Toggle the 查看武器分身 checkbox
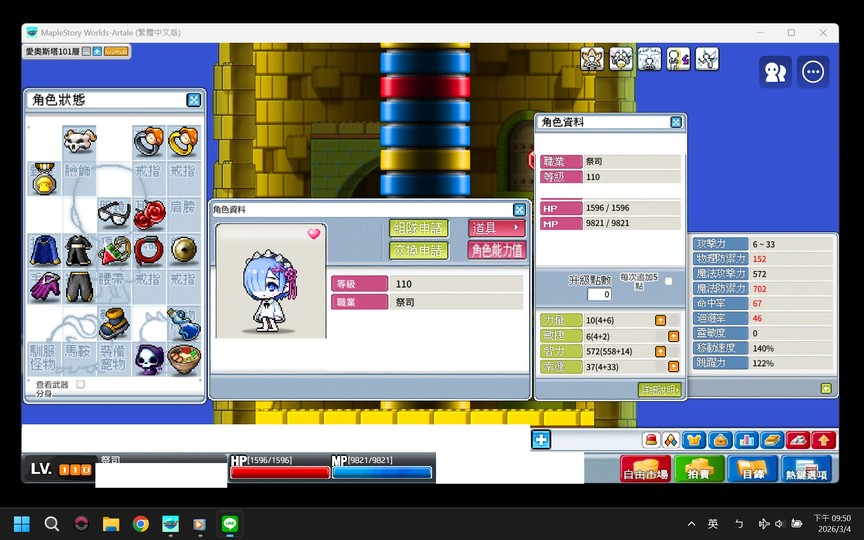 (81, 384)
